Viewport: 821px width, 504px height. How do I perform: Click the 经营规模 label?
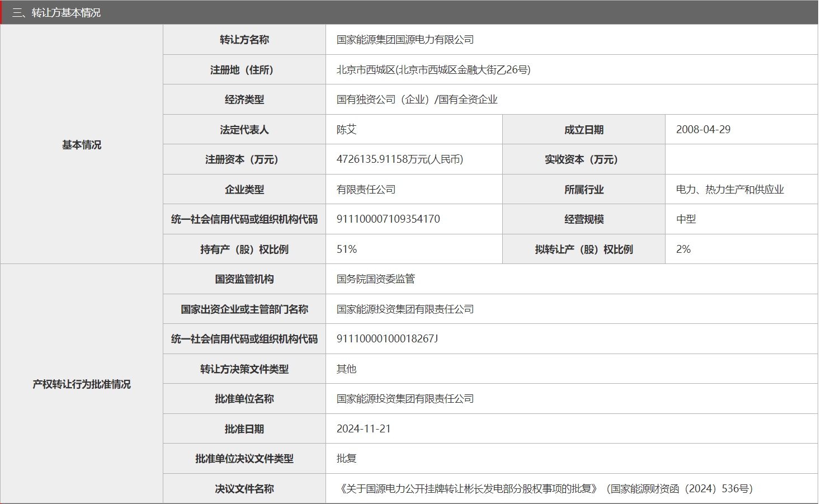(584, 219)
